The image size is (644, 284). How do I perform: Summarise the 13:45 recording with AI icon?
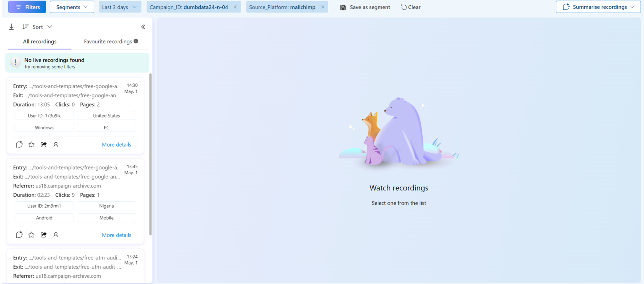point(19,235)
